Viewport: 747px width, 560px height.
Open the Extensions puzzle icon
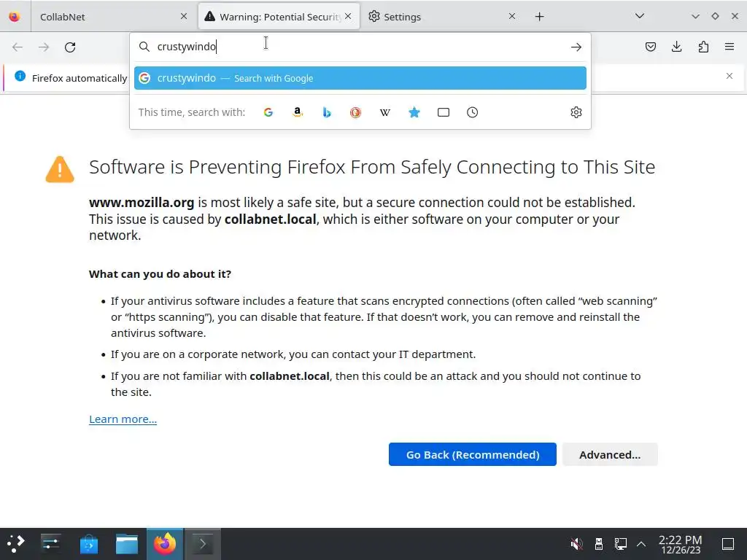[x=703, y=47]
